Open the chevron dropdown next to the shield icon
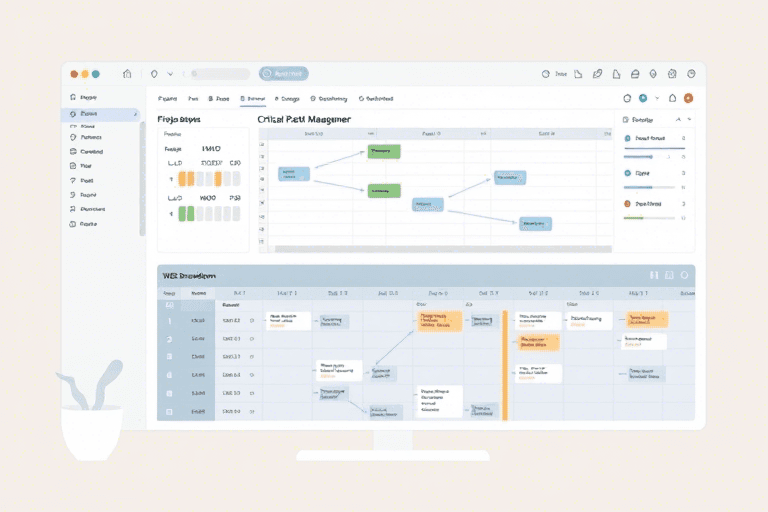The height and width of the screenshot is (512, 768). pos(171,73)
